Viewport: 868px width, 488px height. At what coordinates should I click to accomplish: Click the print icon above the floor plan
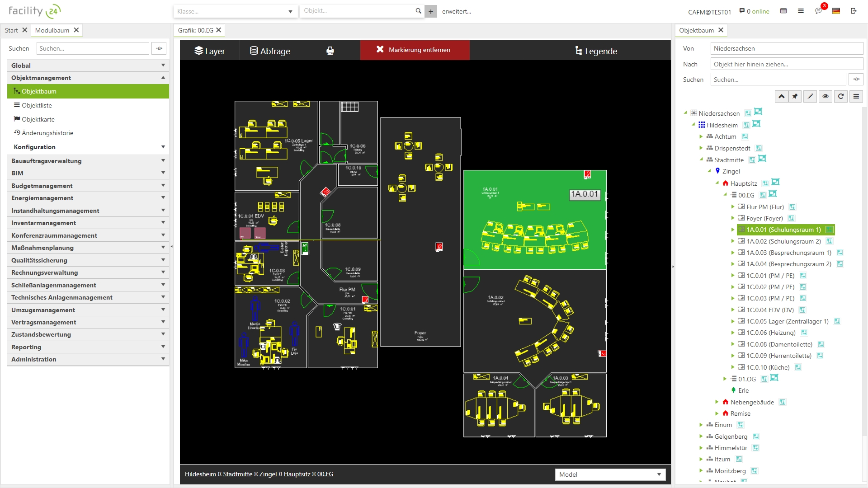[x=330, y=50]
